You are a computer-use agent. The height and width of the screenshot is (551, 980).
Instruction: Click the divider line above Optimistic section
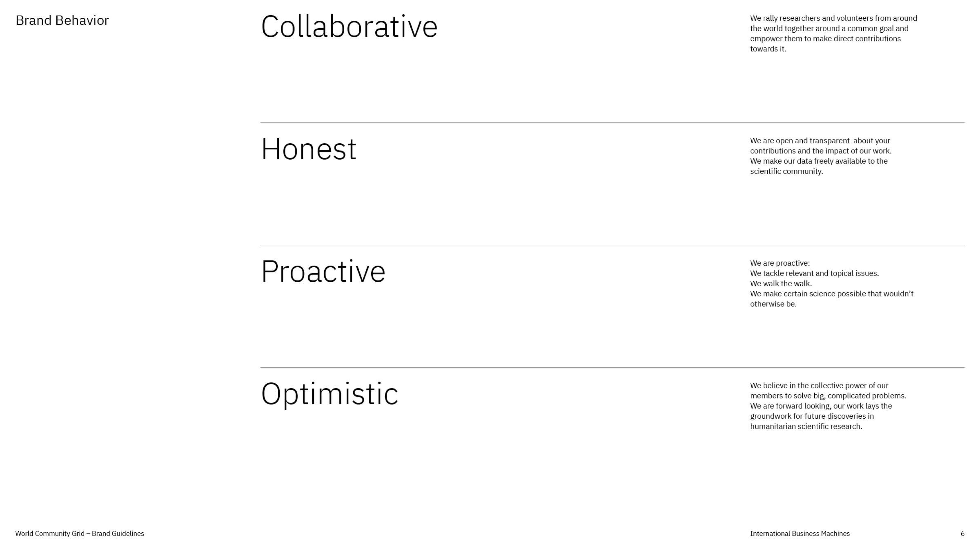click(x=612, y=367)
